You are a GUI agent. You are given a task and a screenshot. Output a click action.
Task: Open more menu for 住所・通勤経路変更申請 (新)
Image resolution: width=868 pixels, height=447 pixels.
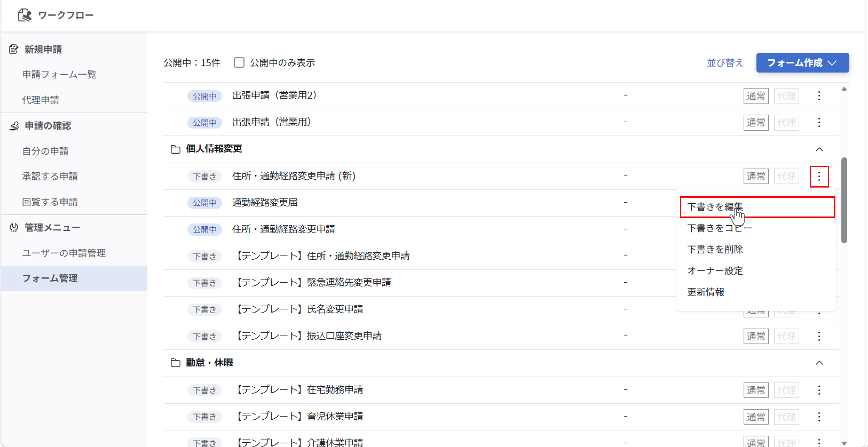point(819,176)
